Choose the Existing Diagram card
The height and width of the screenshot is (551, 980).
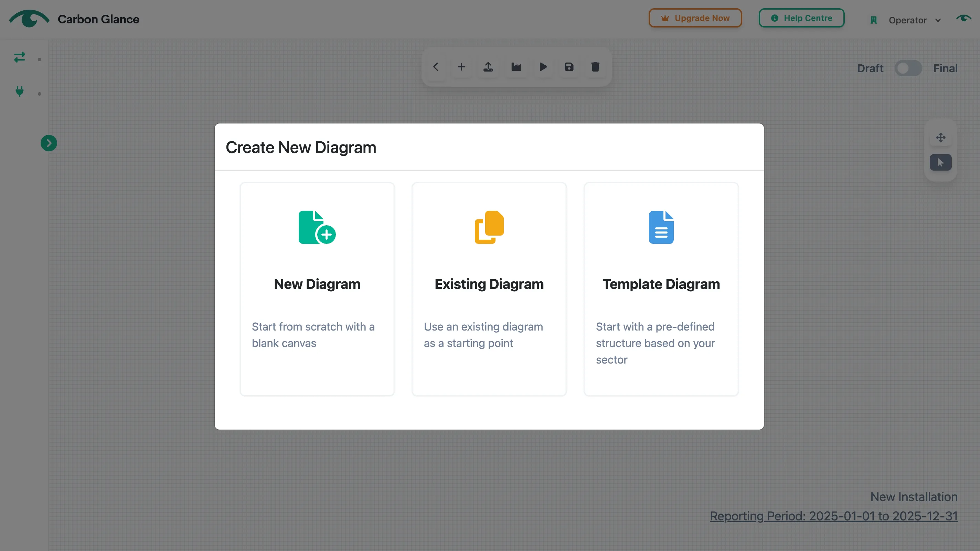click(x=489, y=289)
